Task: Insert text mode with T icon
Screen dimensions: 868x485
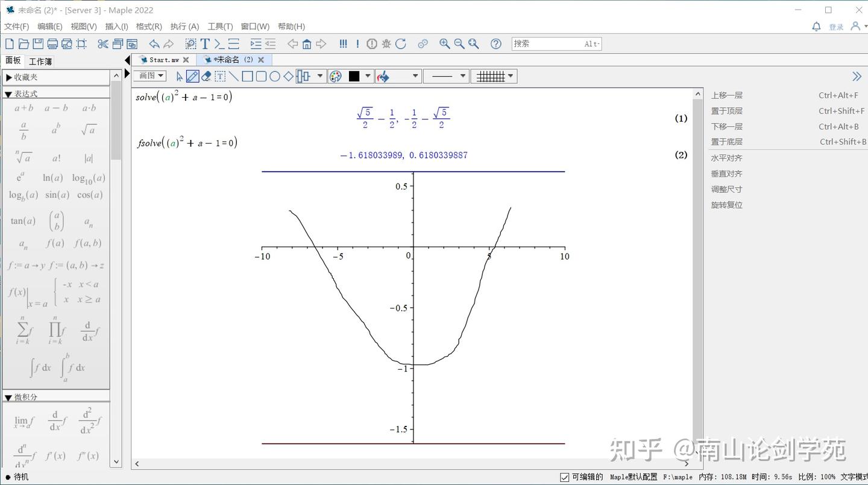Action: (x=205, y=43)
